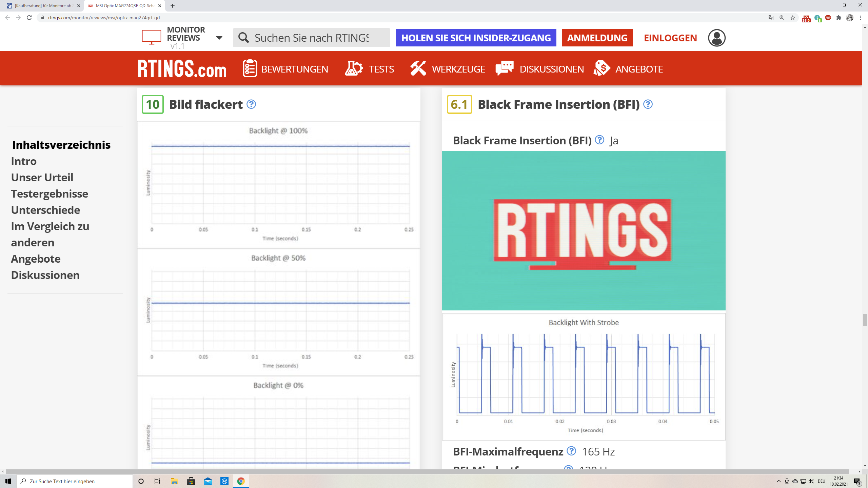
Task: Click help icon next to Bild flackert
Action: pyautogui.click(x=251, y=104)
